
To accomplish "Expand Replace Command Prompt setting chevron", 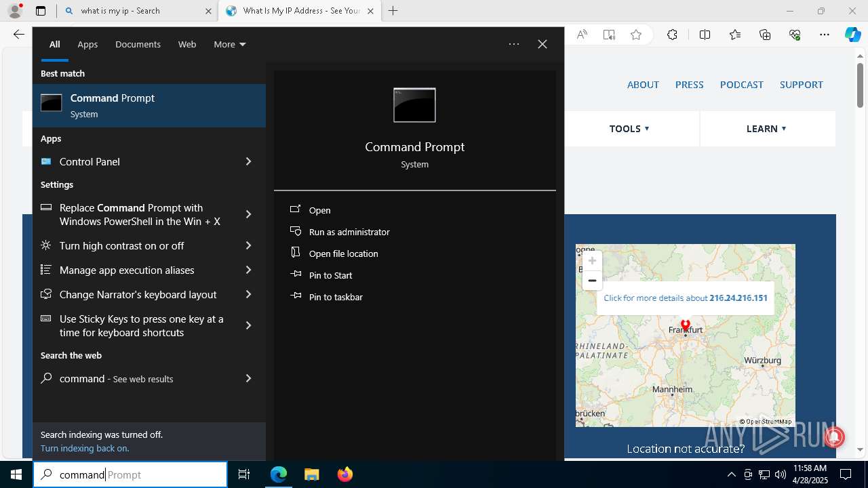I will click(248, 214).
